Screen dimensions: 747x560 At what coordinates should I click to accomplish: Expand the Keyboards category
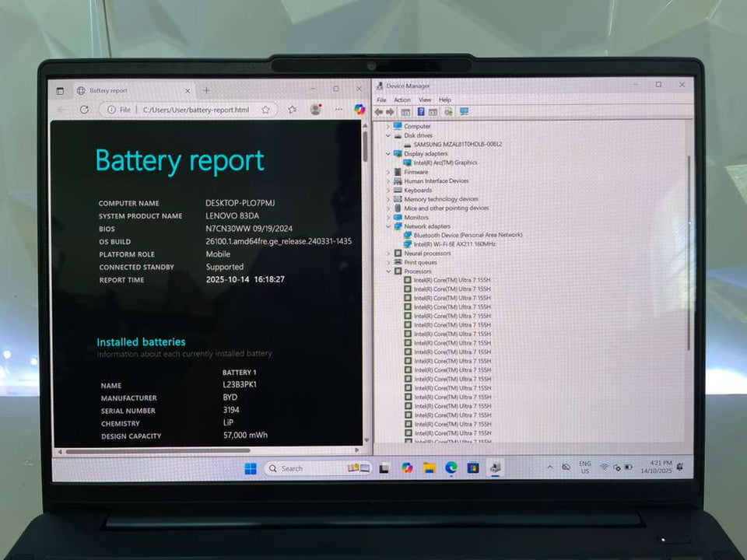(388, 190)
